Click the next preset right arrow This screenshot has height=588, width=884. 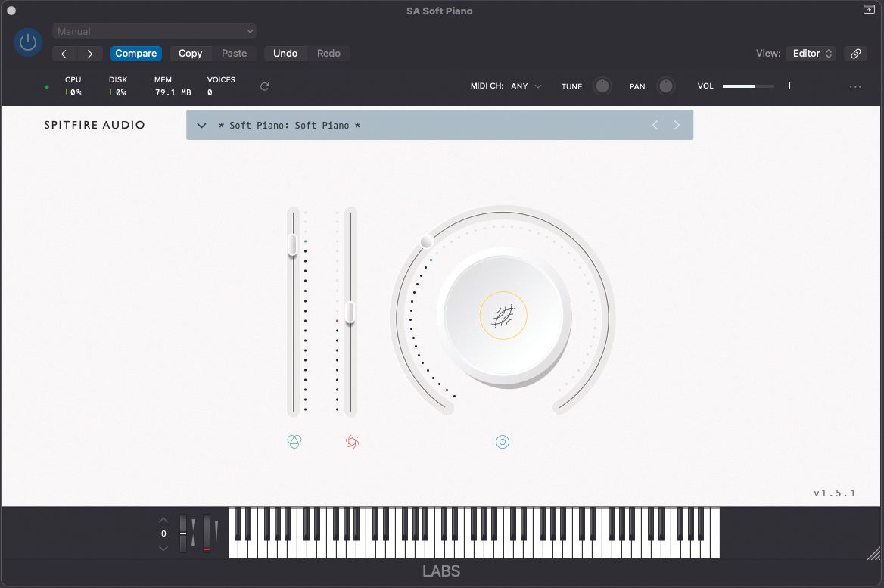point(677,125)
